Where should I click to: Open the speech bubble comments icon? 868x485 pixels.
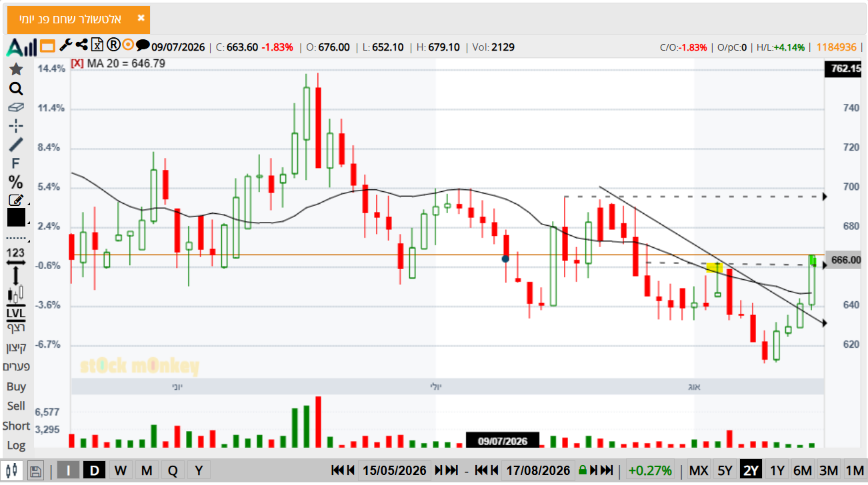pyautogui.click(x=143, y=45)
